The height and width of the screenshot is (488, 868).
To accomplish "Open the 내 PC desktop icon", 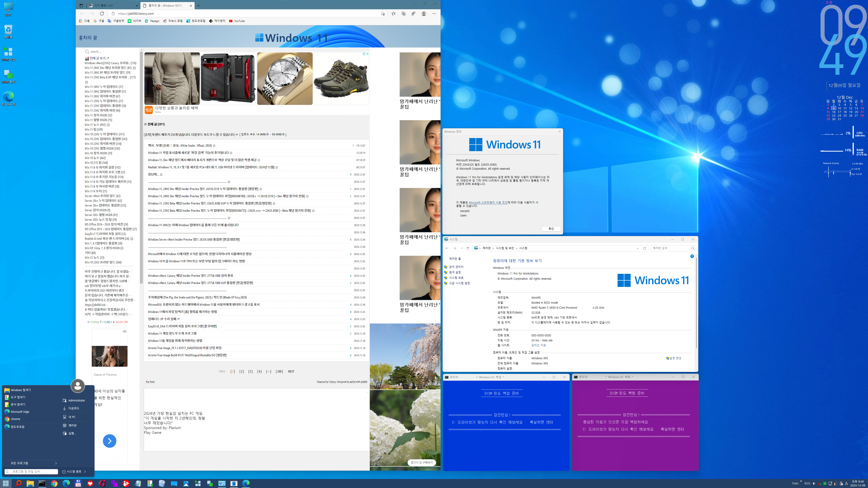I will (x=8, y=9).
